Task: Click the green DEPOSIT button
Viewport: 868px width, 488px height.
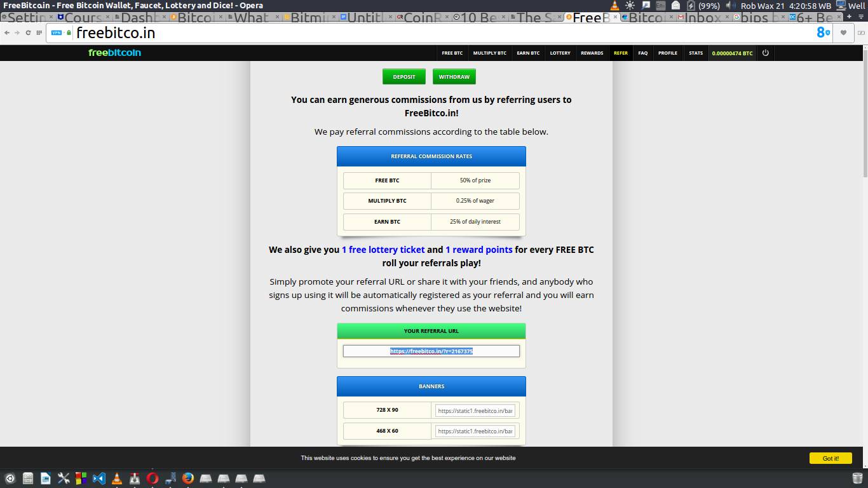Action: 403,76
